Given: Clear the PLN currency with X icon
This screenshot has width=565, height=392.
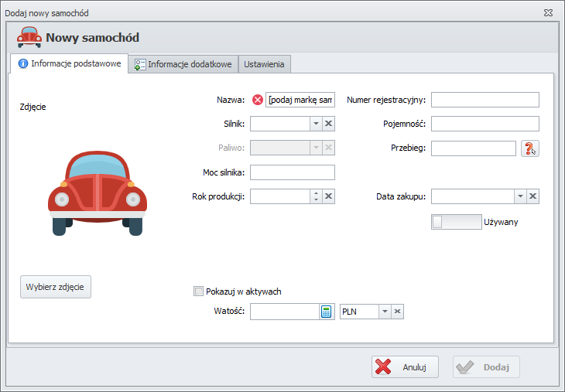Looking at the screenshot, I should (397, 311).
